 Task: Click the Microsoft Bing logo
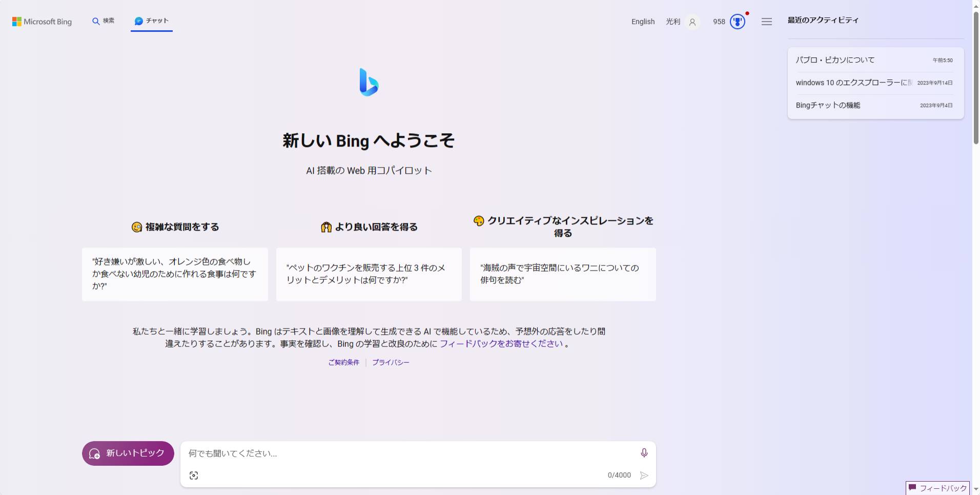[42, 22]
